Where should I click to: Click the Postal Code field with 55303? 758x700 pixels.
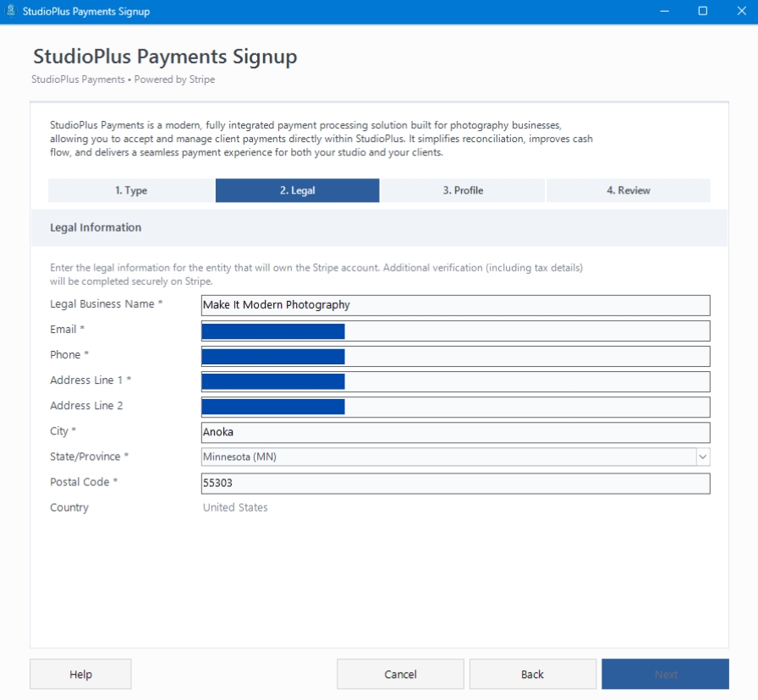[x=455, y=483]
